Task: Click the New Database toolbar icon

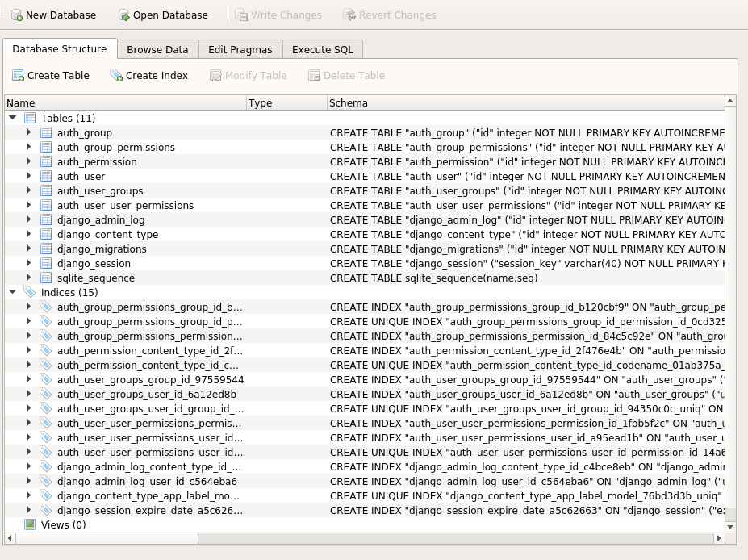Action: coord(17,15)
